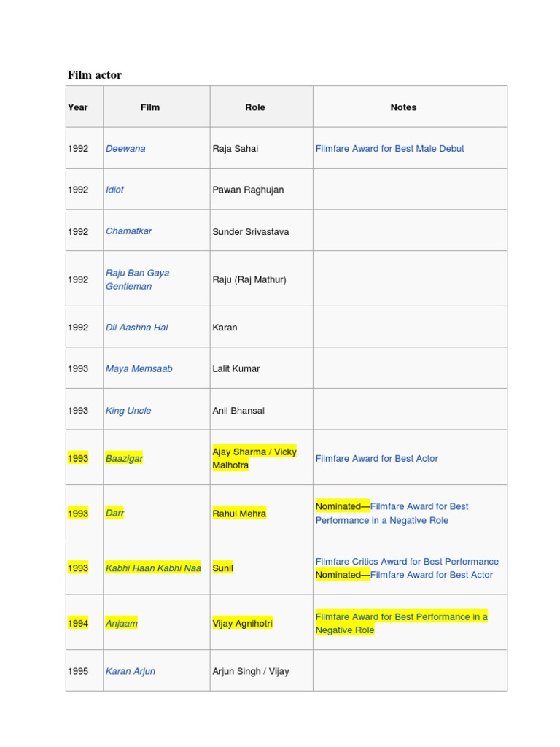Open Filmfare Award for Best Actor link in Baazigar row
The width and height of the screenshot is (560, 747).
click(x=377, y=458)
